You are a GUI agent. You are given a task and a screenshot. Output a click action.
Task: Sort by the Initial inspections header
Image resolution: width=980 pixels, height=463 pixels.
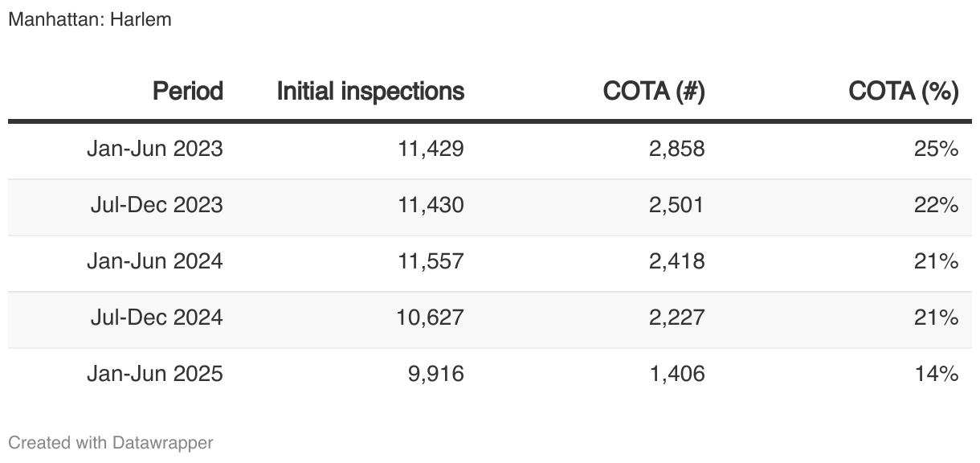[x=370, y=92]
